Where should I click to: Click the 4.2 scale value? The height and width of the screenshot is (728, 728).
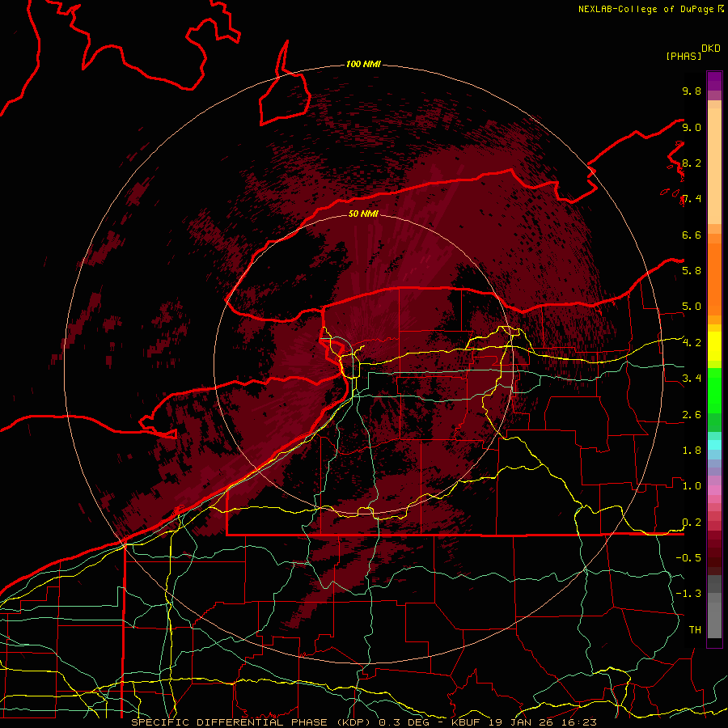click(692, 343)
